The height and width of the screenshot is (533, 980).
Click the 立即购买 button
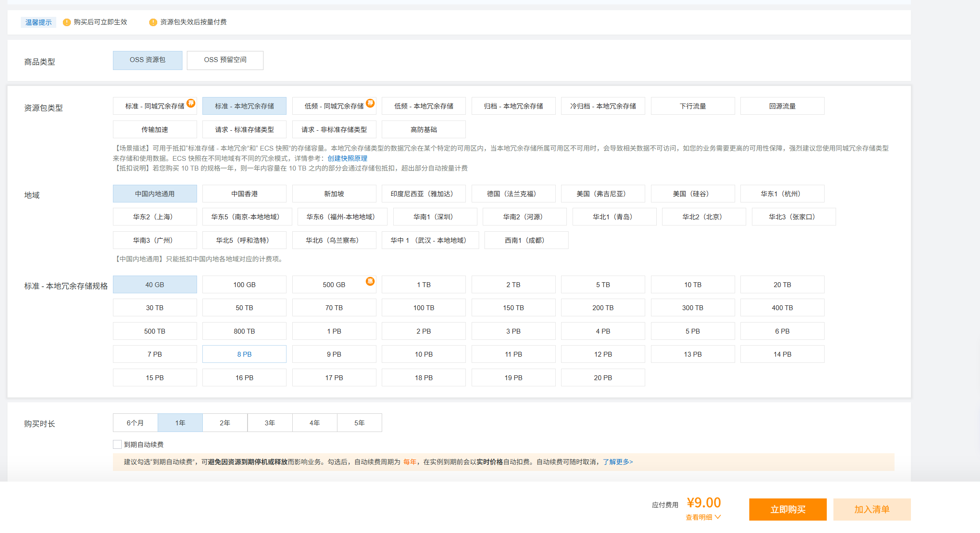tap(787, 510)
